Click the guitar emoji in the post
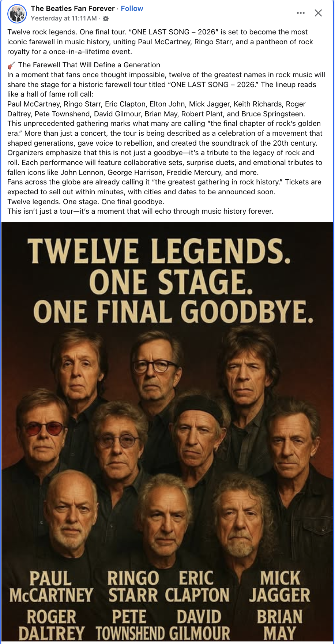 pyautogui.click(x=11, y=65)
